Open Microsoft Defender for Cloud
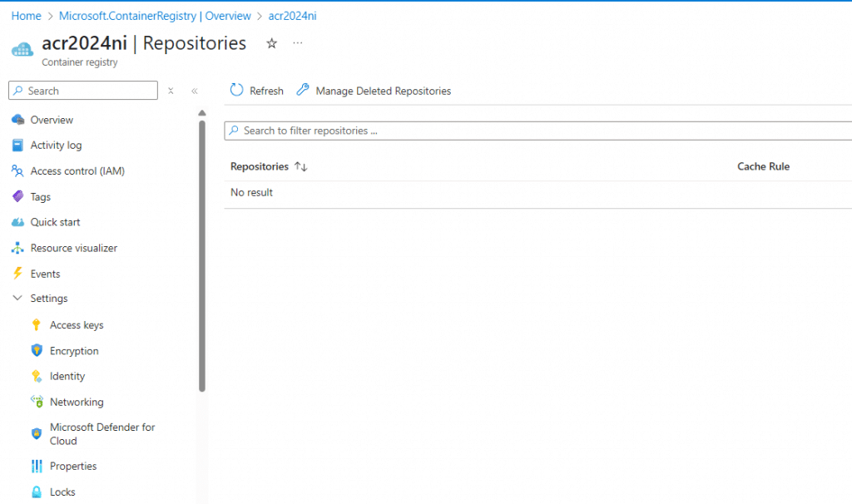 click(102, 434)
